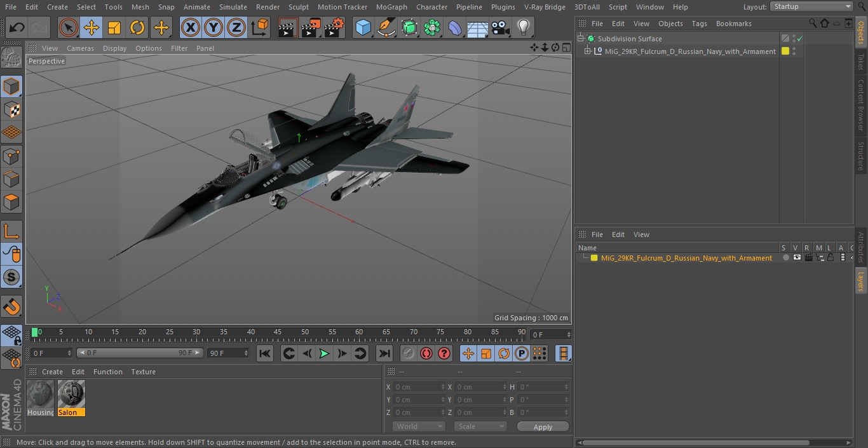
Task: Add a Subdivision Surface generator
Action: point(409,27)
